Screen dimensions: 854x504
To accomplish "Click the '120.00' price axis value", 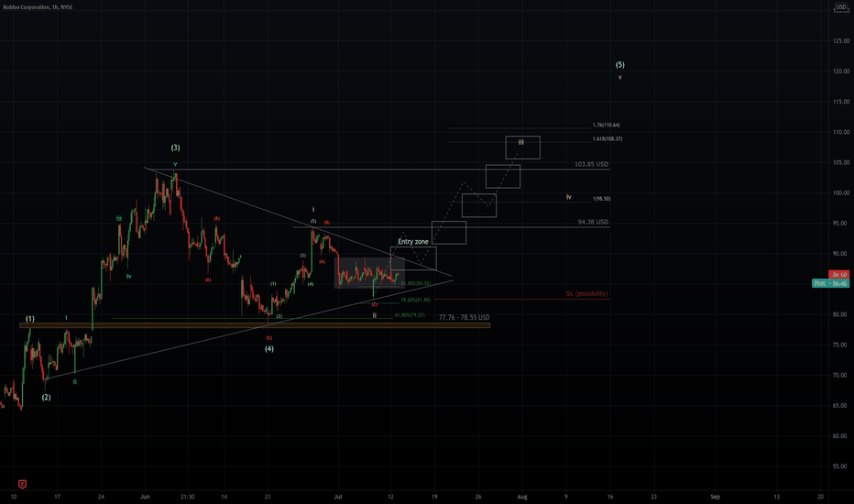I will [840, 71].
